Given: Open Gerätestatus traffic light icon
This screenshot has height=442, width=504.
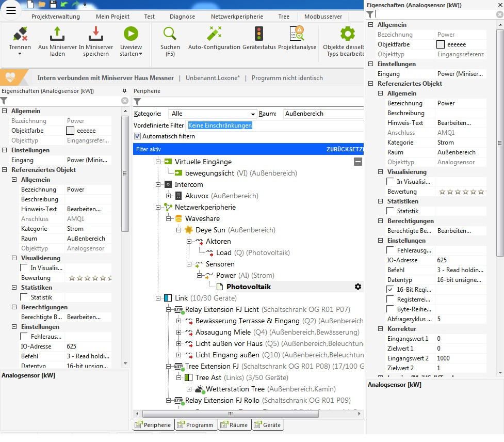Looking at the screenshot, I should [259, 34].
